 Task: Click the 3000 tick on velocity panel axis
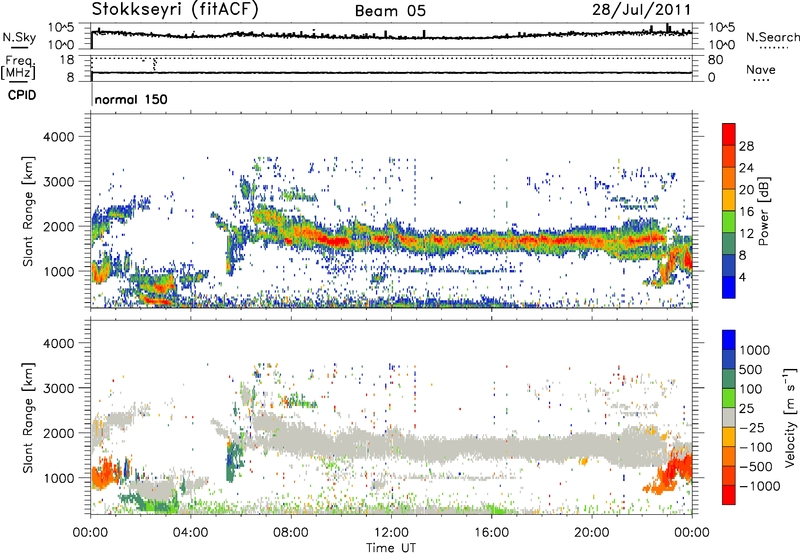pyautogui.click(x=58, y=388)
